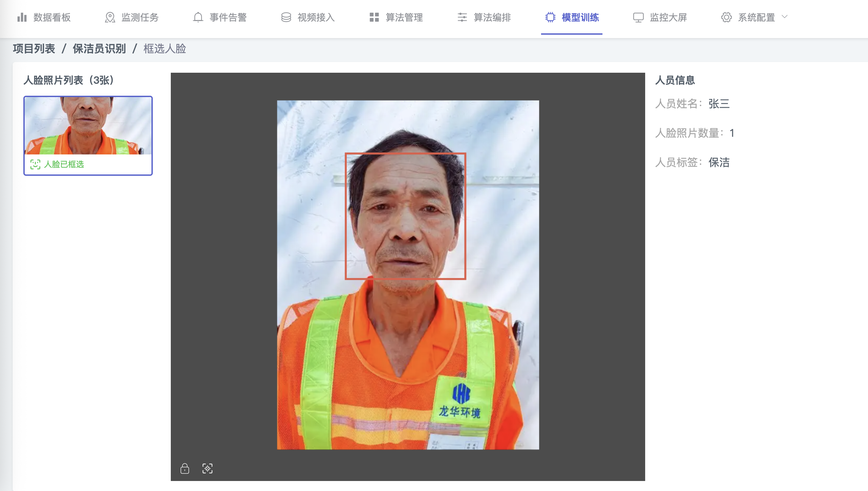Image resolution: width=868 pixels, height=491 pixels.
Task: Trigger face re-detection with the crosshair icon
Action: [x=208, y=468]
